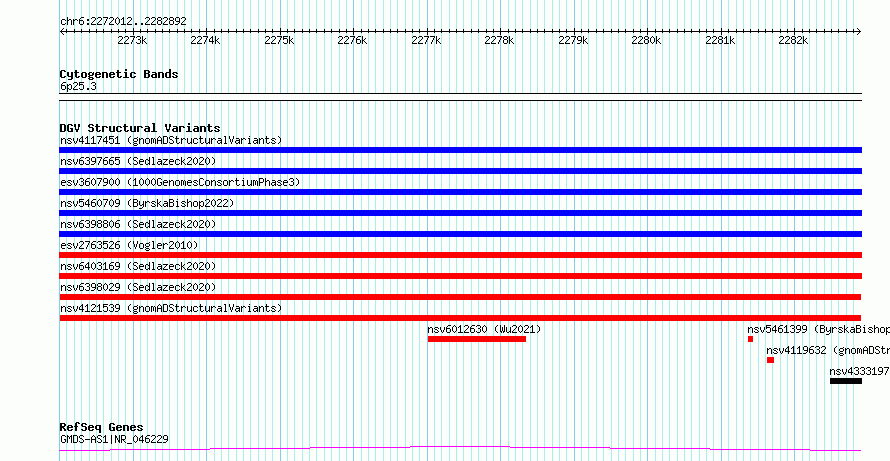
Task: Open the GMDS-AS1|NR_046229 gene label
Action: pos(114,439)
